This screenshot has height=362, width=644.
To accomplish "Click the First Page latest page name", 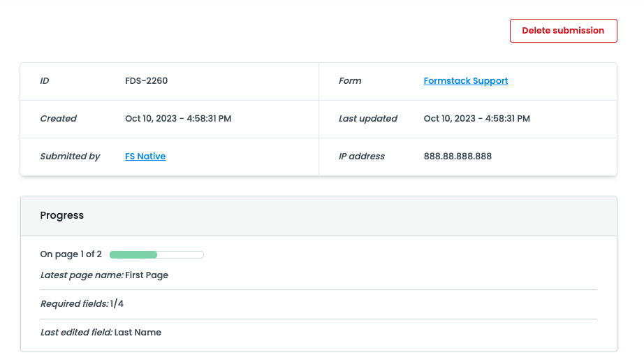I will [147, 275].
